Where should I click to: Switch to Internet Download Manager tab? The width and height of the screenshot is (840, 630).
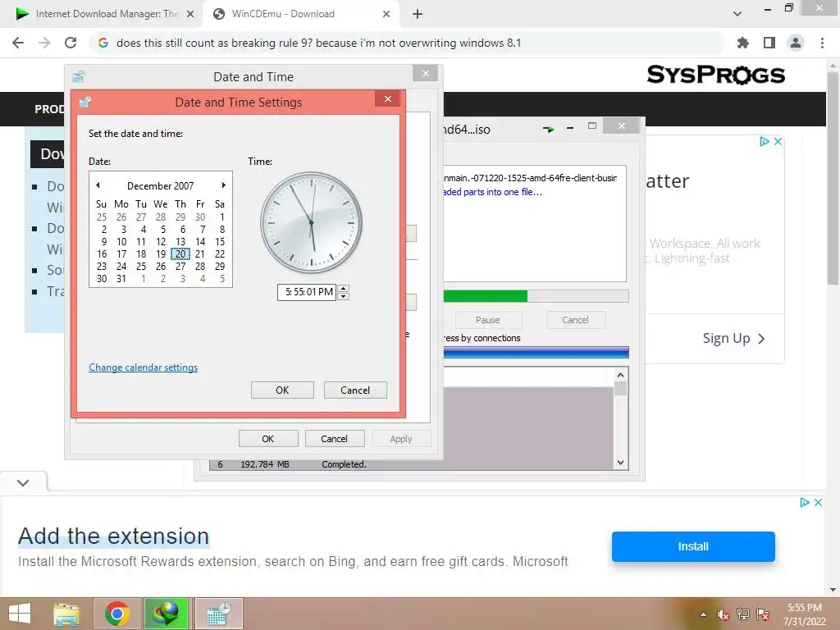point(104,14)
